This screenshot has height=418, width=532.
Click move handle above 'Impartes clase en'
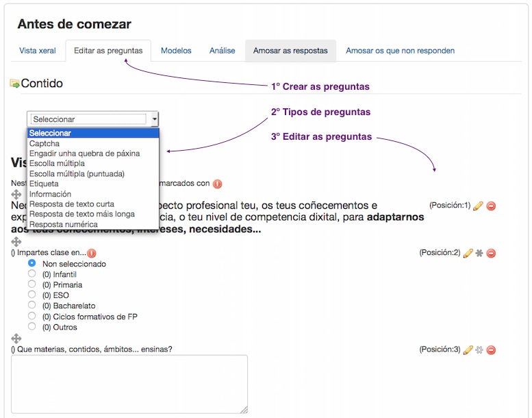(x=16, y=242)
